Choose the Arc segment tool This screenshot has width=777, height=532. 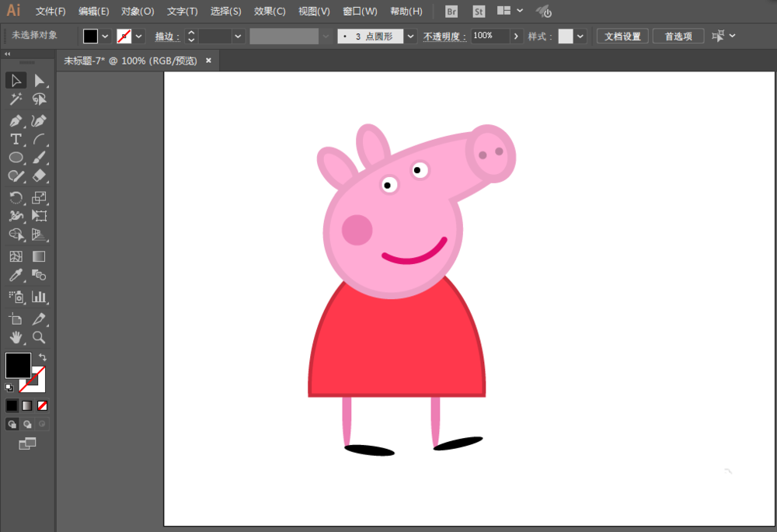tap(39, 139)
